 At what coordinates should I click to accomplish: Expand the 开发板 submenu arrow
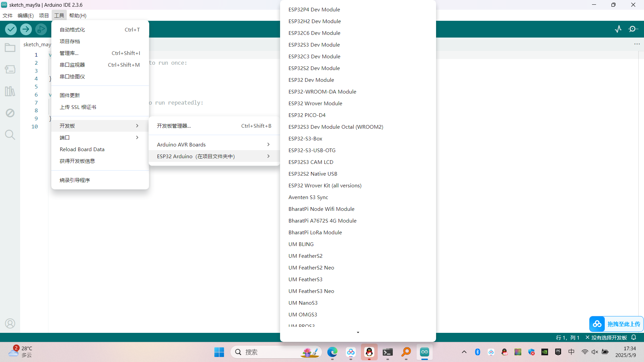pos(137,126)
